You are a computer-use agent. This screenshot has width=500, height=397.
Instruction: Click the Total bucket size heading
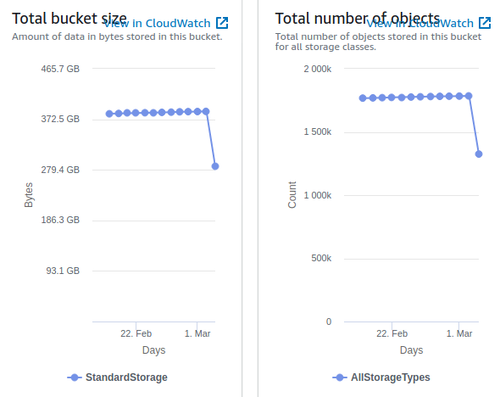point(69,18)
